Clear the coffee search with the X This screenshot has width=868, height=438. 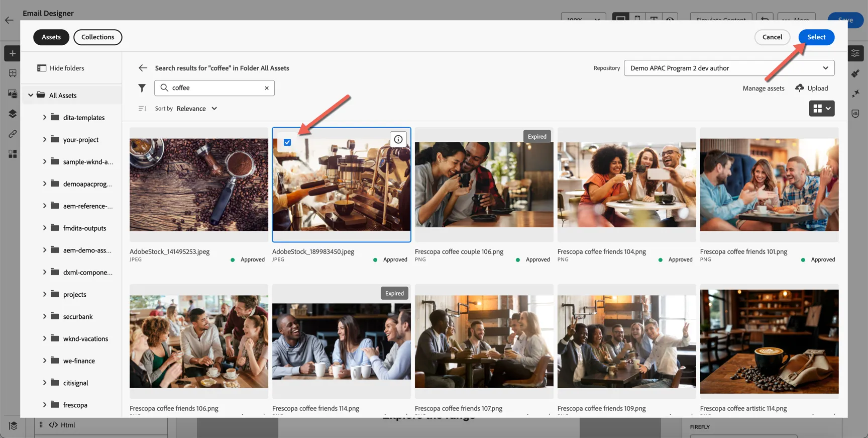coord(267,88)
